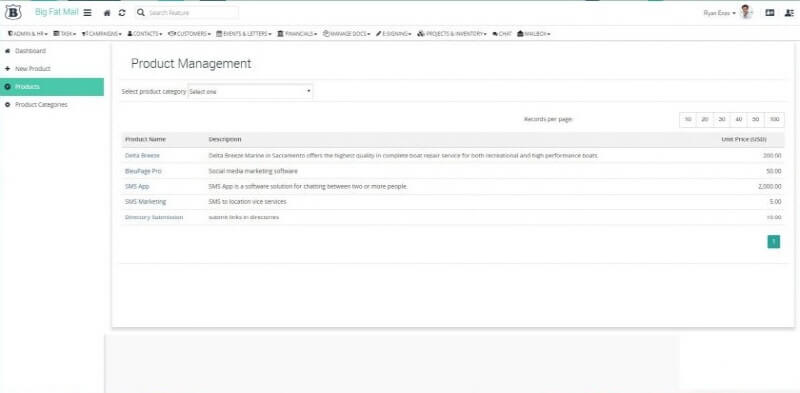
Task: Click the Description column header
Action: [225, 139]
